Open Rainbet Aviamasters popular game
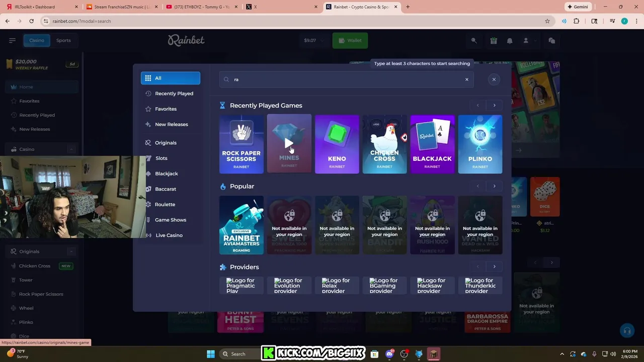Viewport: 644px width, 362px height. click(x=242, y=225)
